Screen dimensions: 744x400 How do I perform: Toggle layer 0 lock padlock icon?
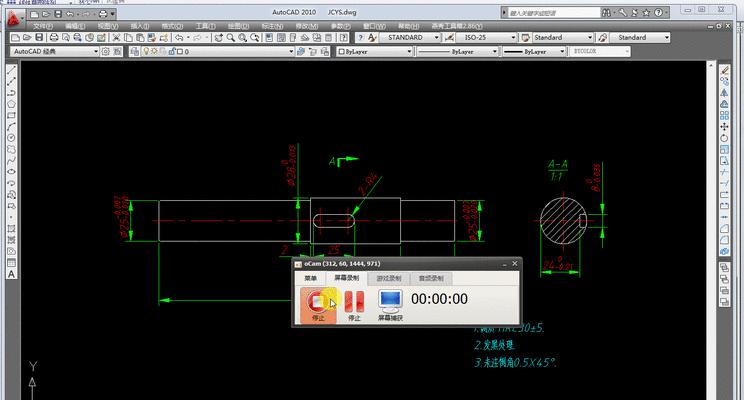coord(172,51)
